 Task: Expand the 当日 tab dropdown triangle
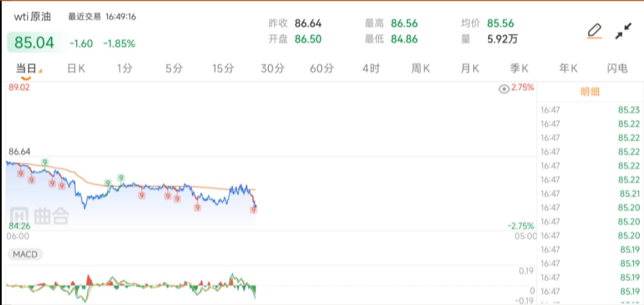(40, 71)
